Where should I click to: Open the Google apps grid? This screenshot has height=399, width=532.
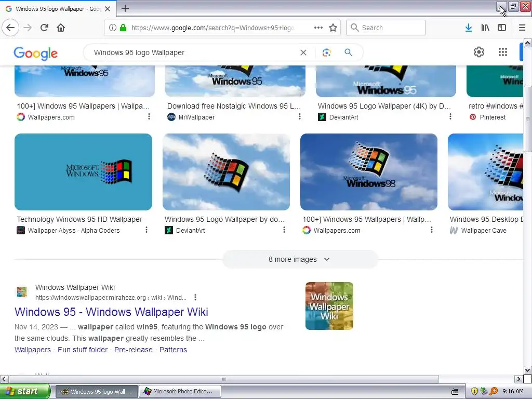(503, 52)
